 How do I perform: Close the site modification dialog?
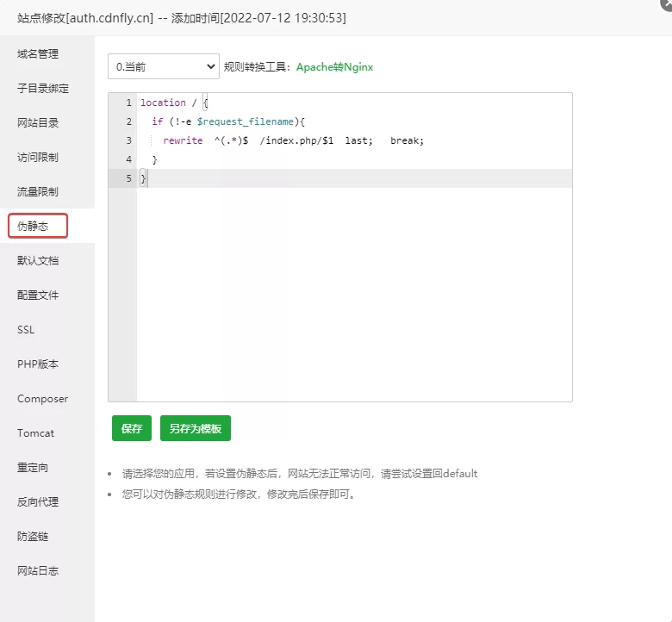pos(667,4)
